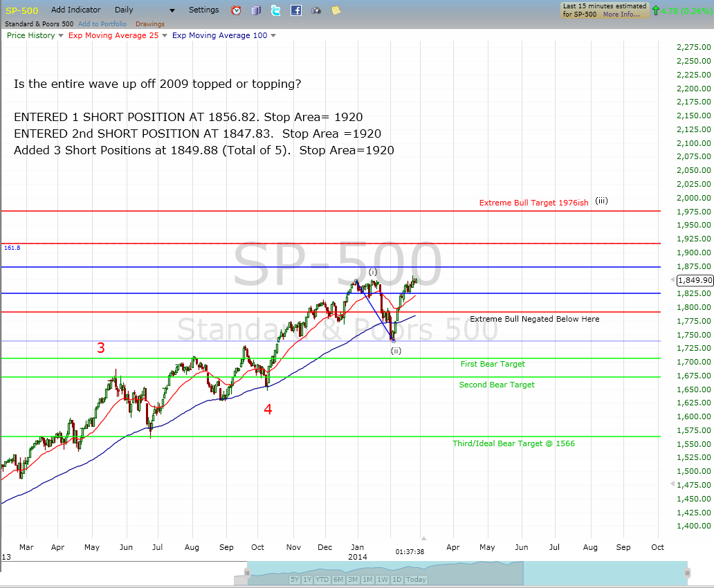The width and height of the screenshot is (714, 588).
Task: Jump to Today in range selector
Action: [x=416, y=579]
